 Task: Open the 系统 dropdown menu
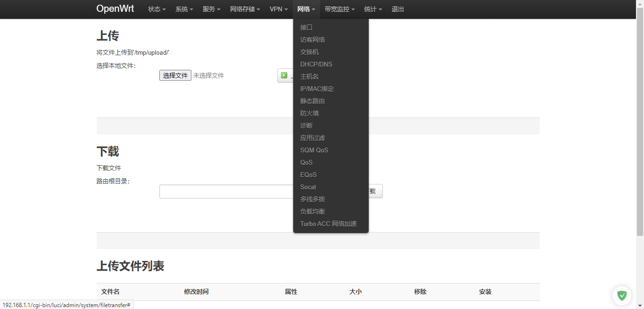[184, 9]
